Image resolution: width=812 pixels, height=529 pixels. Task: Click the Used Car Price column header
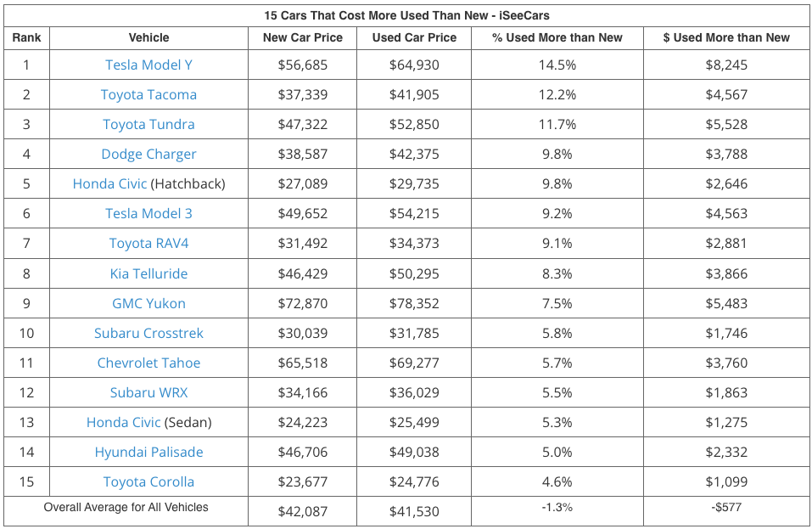414,37
